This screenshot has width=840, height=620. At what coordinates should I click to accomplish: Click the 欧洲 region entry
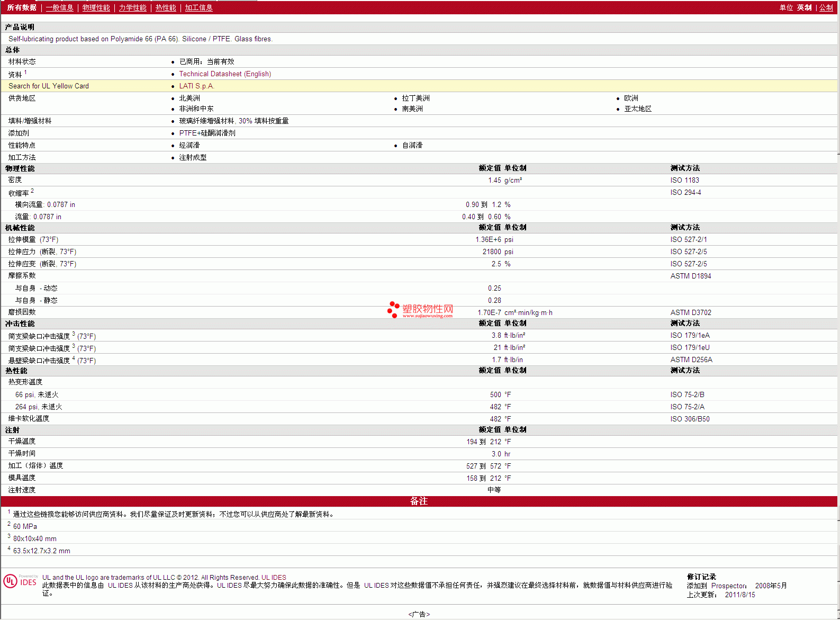[631, 98]
